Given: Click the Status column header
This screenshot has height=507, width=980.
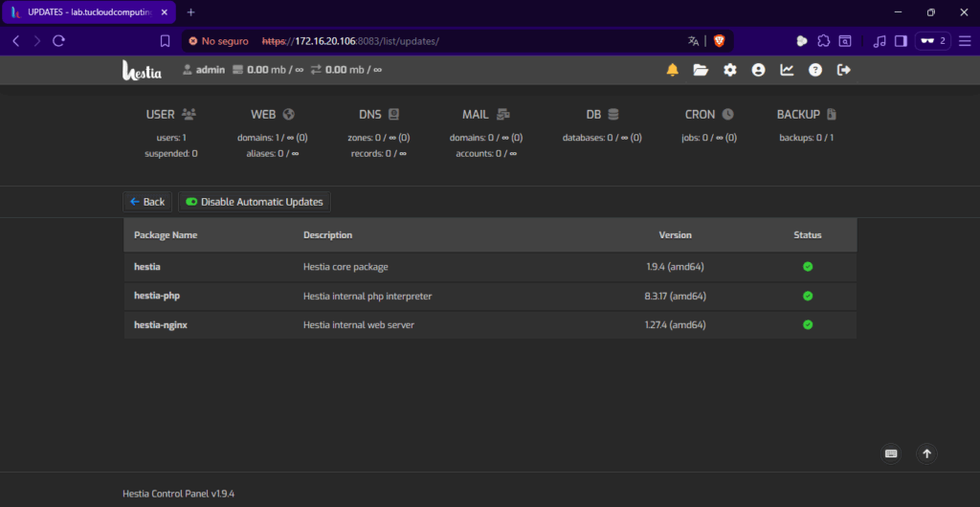Looking at the screenshot, I should click(808, 235).
